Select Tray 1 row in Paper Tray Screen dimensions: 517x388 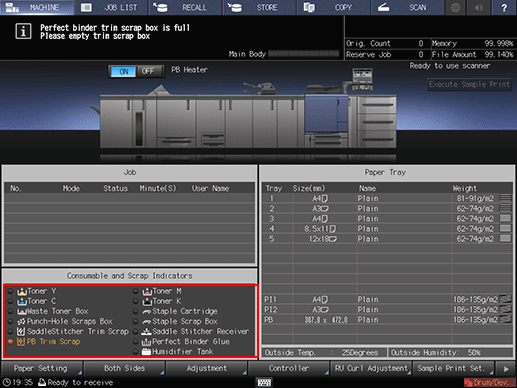coord(387,199)
